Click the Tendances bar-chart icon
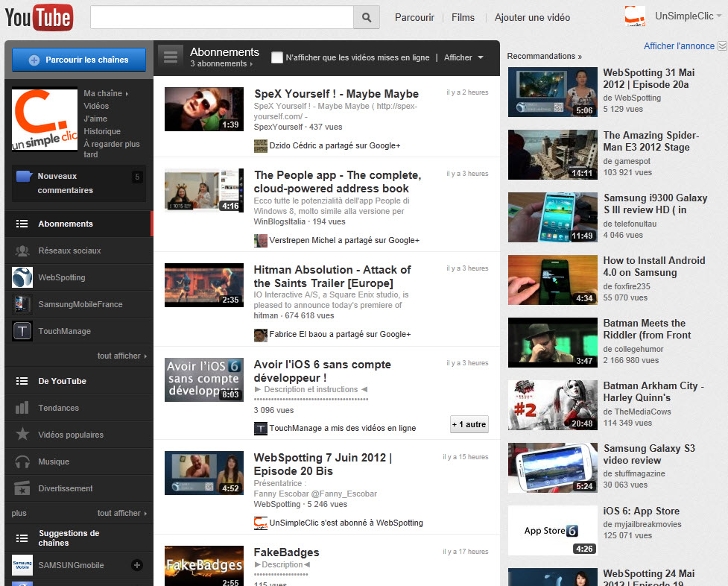The height and width of the screenshot is (586, 728). (22, 408)
